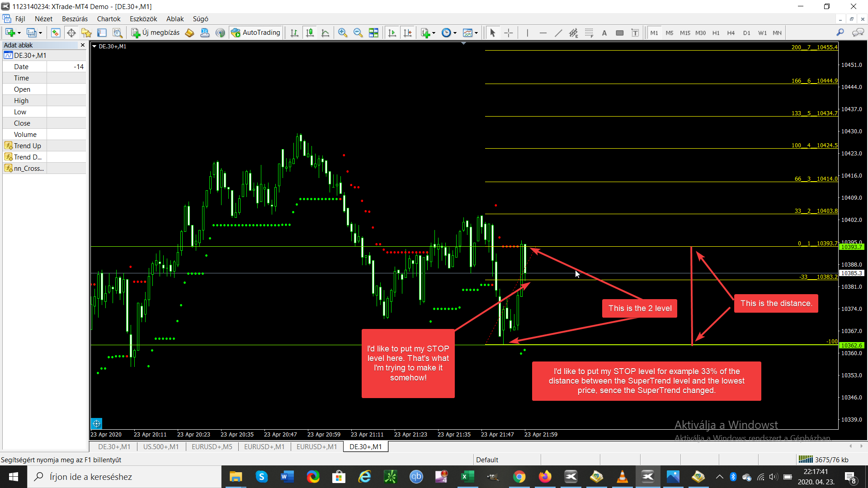Open the Profiles toolbar icon

point(31,33)
